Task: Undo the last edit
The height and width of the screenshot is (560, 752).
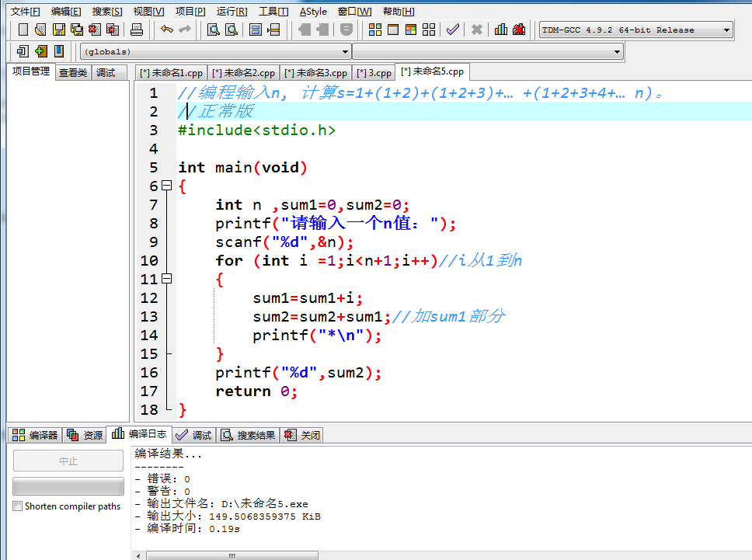Action: (166, 30)
